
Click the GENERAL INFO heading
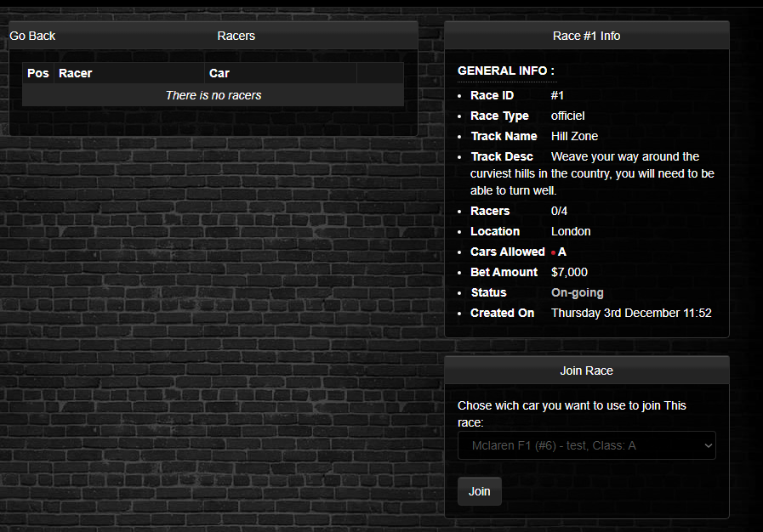(x=505, y=71)
